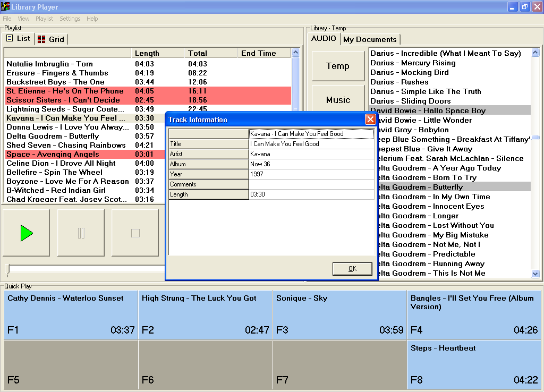
Task: Click OK in Track Information dialog
Action: [352, 268]
